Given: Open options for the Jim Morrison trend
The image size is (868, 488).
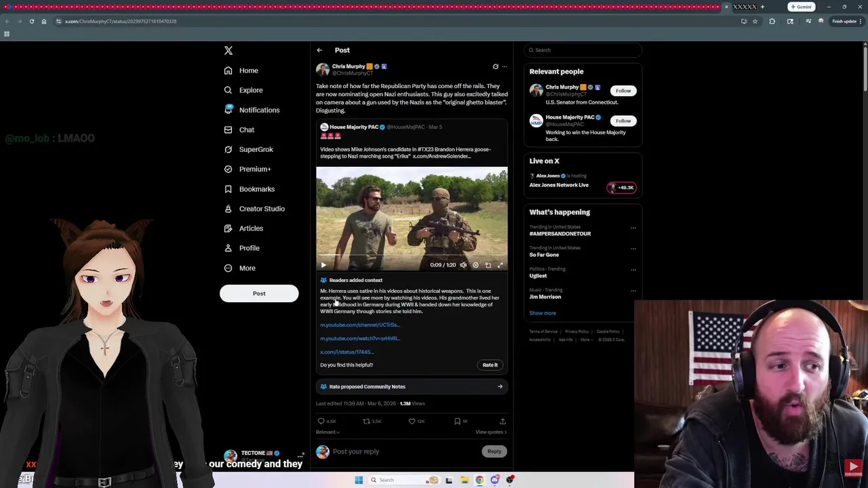Looking at the screenshot, I should click(633, 291).
